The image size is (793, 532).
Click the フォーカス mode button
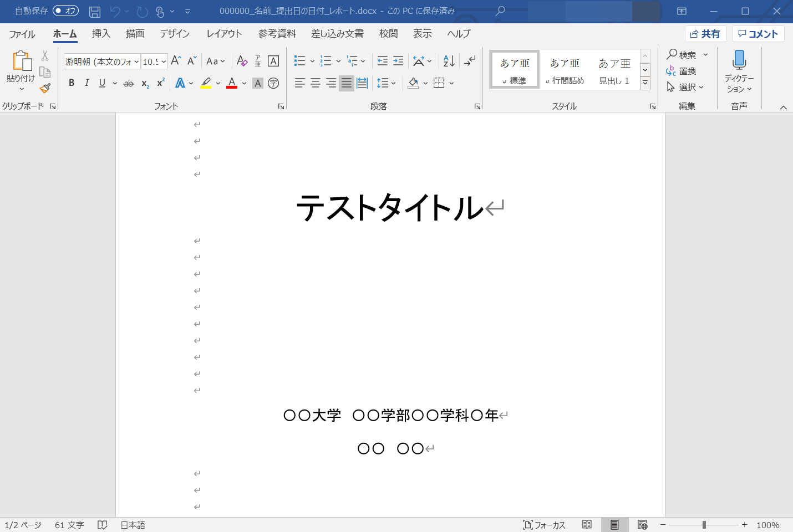click(544, 525)
